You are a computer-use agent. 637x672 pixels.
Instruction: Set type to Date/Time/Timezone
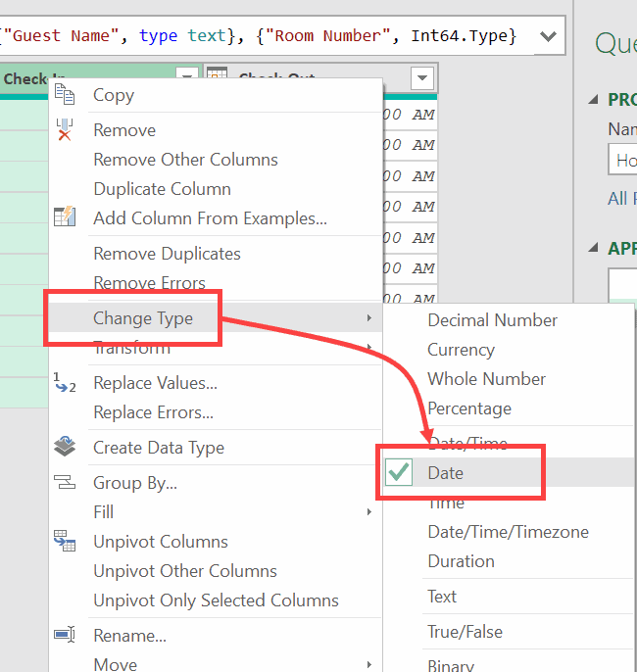[508, 532]
